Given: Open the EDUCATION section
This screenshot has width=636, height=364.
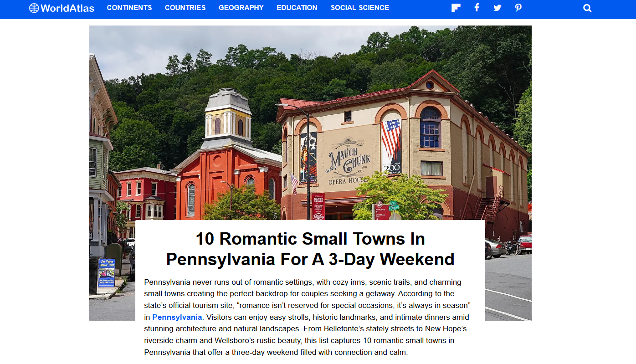Looking at the screenshot, I should pos(297,7).
